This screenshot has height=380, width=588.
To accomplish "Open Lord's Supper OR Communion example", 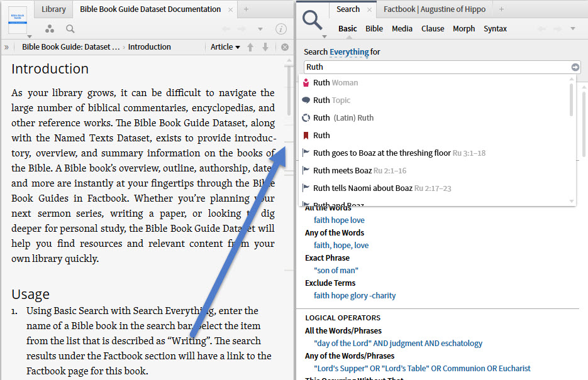I will click(422, 369).
